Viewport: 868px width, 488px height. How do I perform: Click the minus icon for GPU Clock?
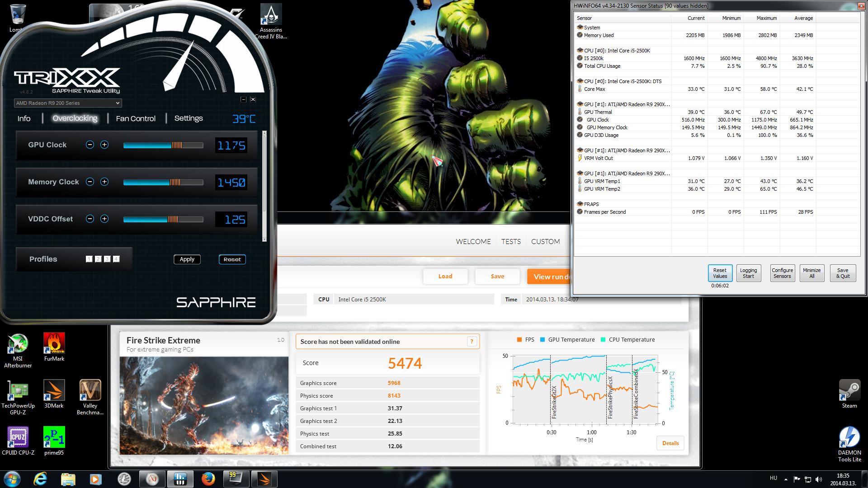90,145
